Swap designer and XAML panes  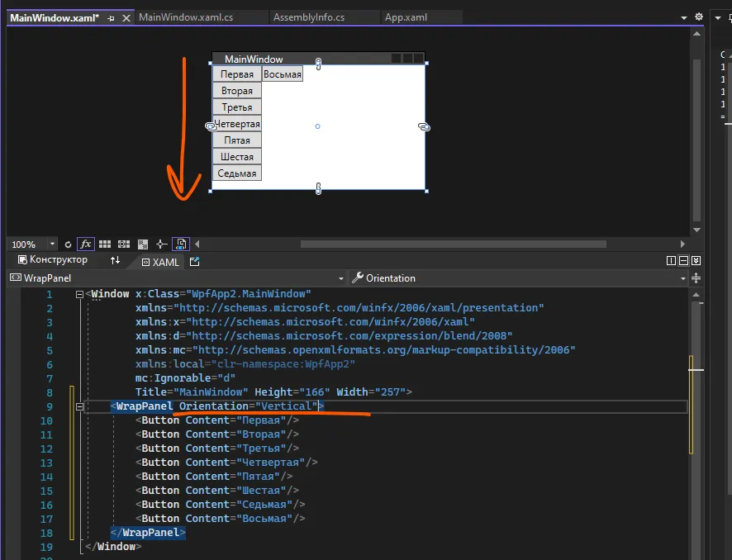(x=116, y=260)
